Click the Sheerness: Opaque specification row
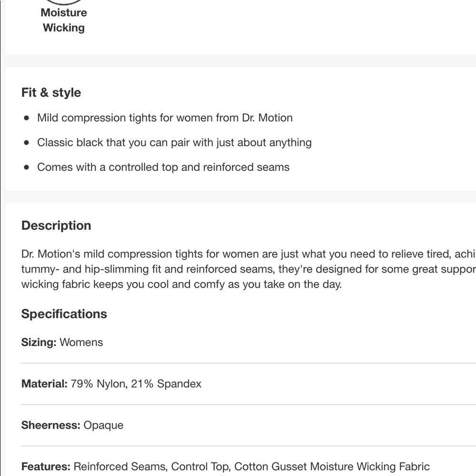This screenshot has width=476, height=476. (x=248, y=425)
